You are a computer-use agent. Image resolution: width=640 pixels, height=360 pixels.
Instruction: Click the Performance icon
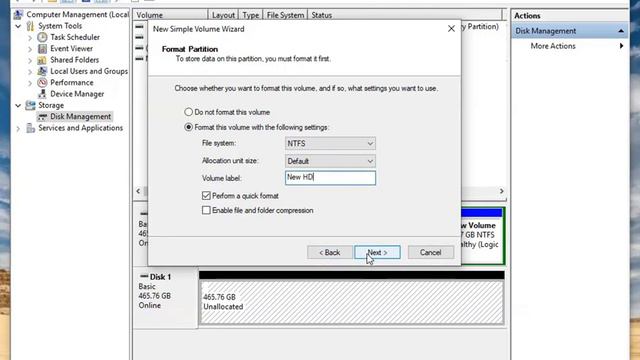click(x=42, y=82)
